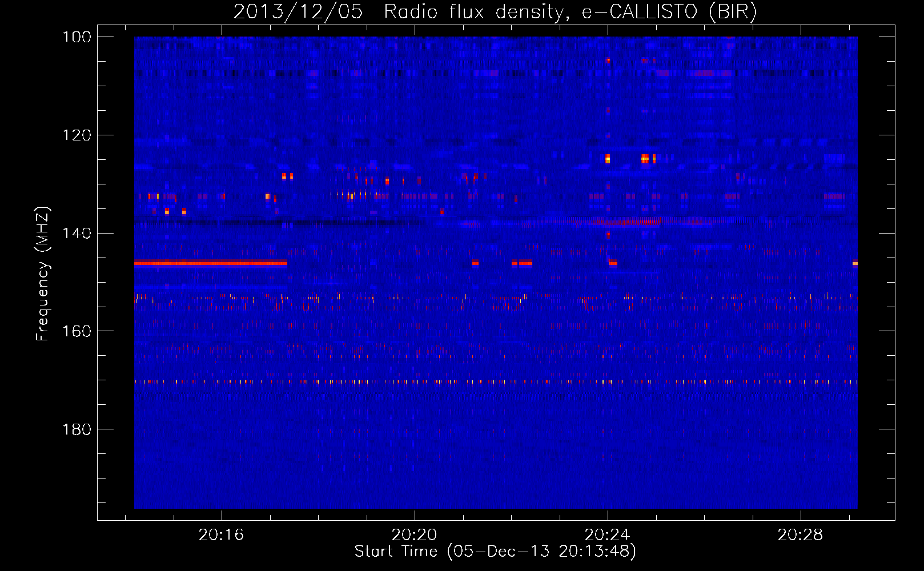Click the 120 frequency tick label
924x571 pixels.
(x=77, y=135)
